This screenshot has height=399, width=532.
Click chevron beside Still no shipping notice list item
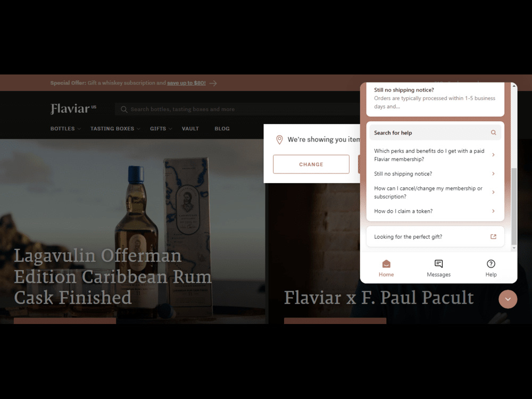click(493, 174)
